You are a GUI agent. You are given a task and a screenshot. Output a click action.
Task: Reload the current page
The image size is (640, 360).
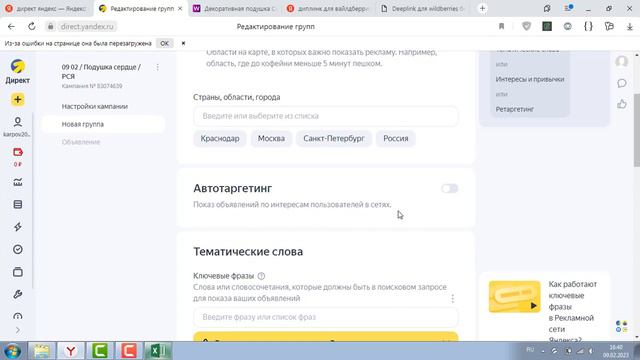(x=31, y=27)
